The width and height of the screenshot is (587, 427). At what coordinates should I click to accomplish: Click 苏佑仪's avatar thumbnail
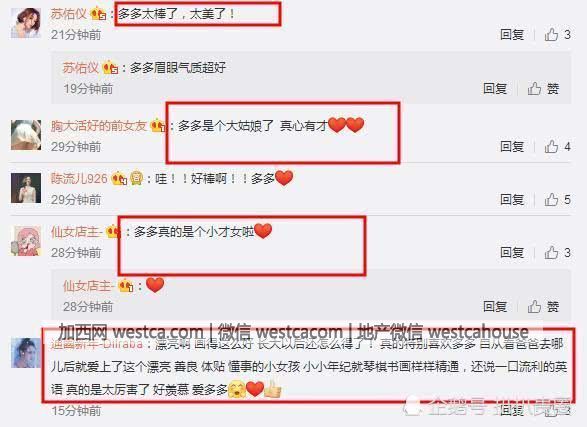26,23
